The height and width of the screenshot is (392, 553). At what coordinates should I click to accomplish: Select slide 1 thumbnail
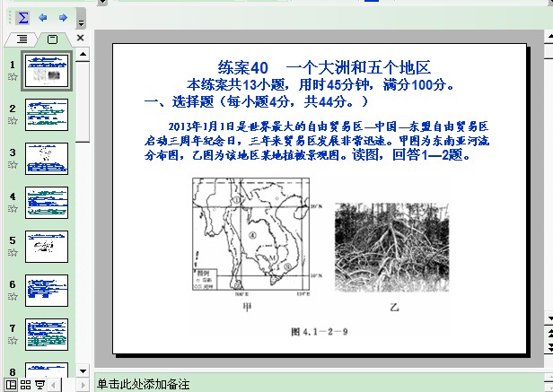[46, 71]
